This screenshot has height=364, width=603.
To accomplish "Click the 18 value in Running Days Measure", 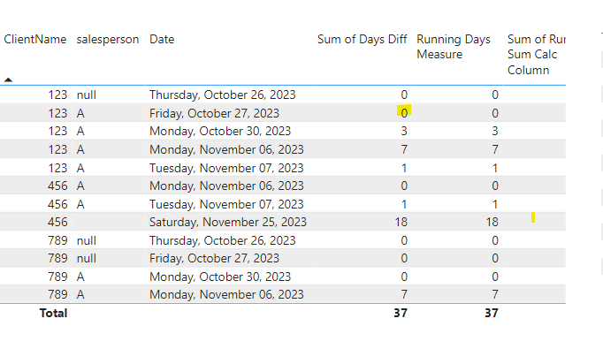I will [492, 222].
